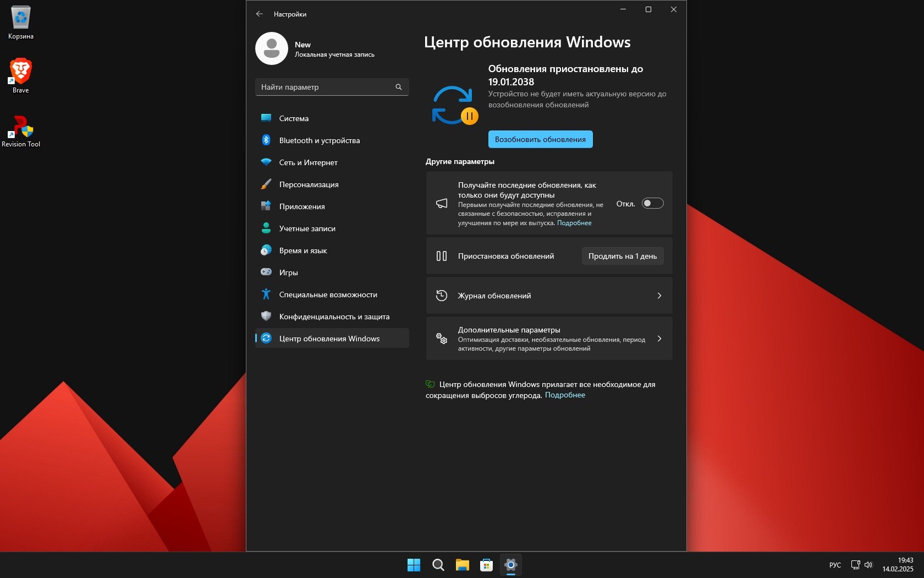
Task: Open Подробнее link about latest updates
Action: tap(574, 223)
